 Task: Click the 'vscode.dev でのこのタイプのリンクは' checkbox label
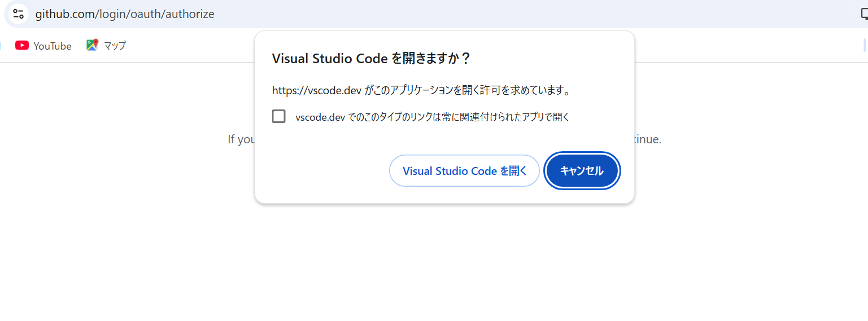(433, 117)
